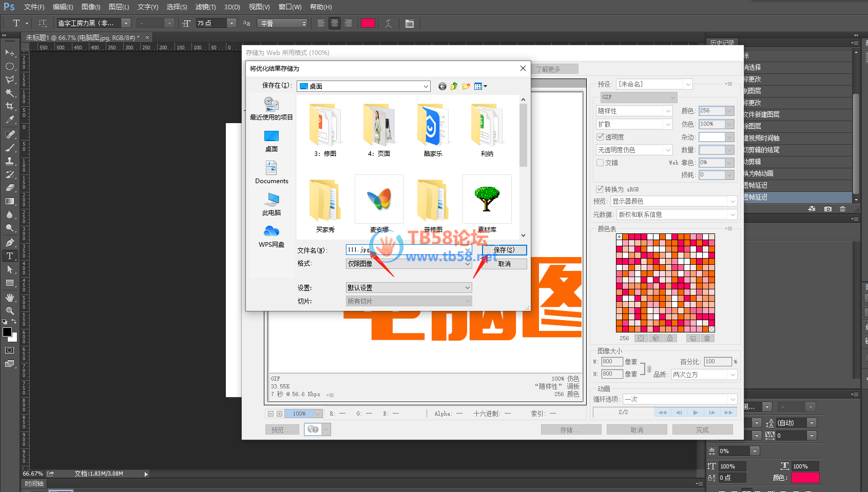868x492 pixels.
Task: Open the 品质 两次立方 dropdown
Action: click(704, 375)
